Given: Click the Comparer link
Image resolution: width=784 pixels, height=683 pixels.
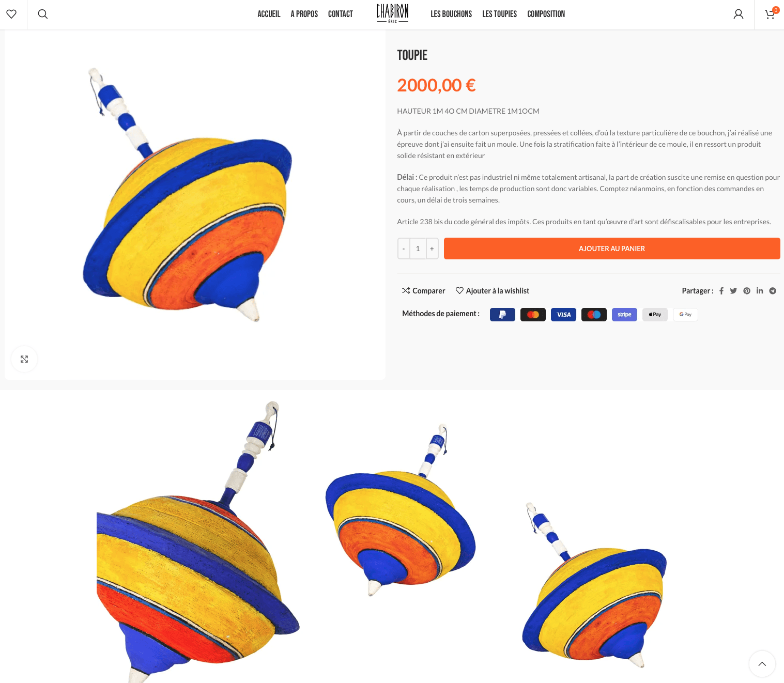Looking at the screenshot, I should 424,291.
